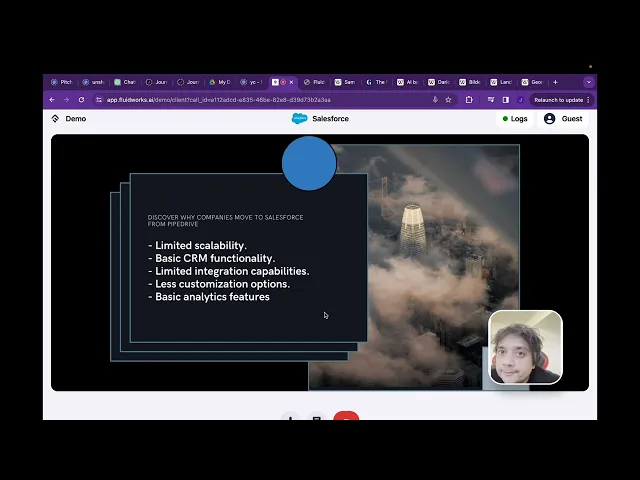Open site information icon beside URL
The image size is (640, 480).
tap(99, 100)
